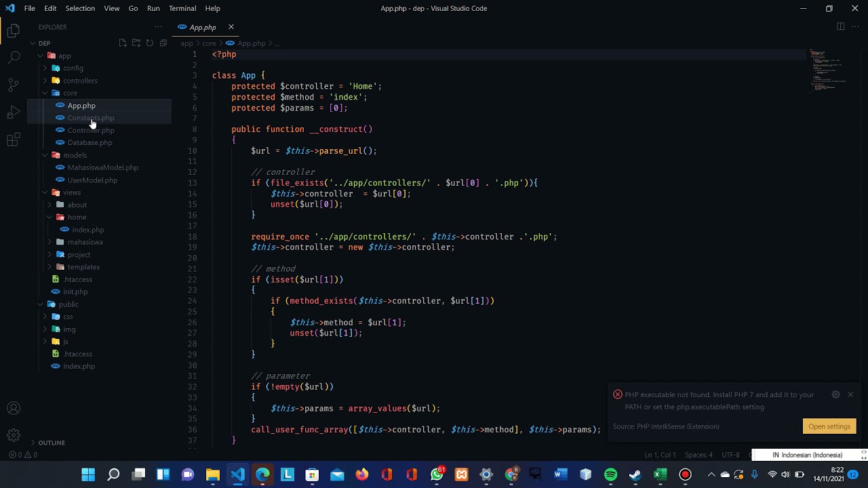Click 'Spaces: 4' indentation in status bar
The width and height of the screenshot is (868, 488).
point(698,455)
